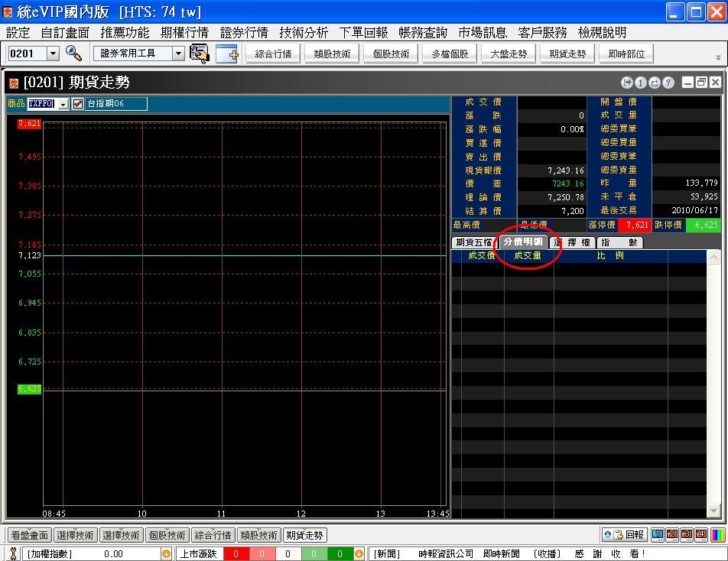The image size is (728, 561).
Task: Select the 個股技術 bottom tab
Action: click(167, 535)
